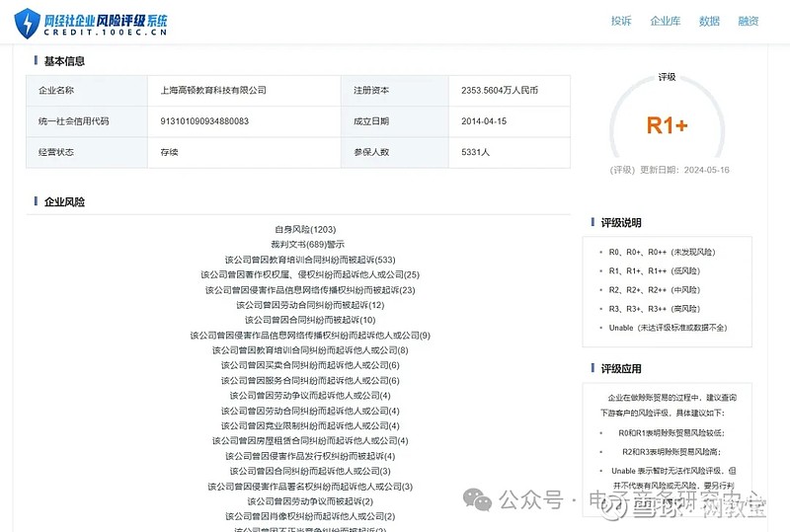Click the 企业风险 section heading
This screenshot has width=790, height=532.
(64, 202)
